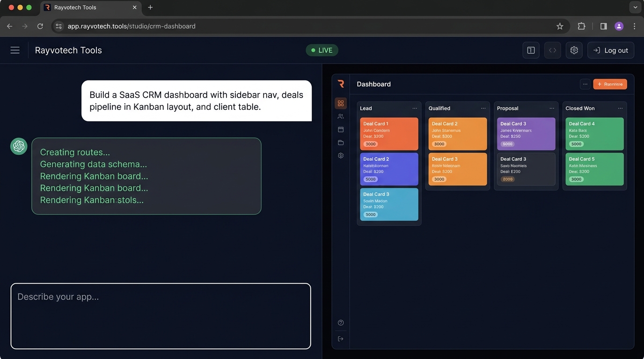Open the more options next to Dashboard title

tap(585, 84)
